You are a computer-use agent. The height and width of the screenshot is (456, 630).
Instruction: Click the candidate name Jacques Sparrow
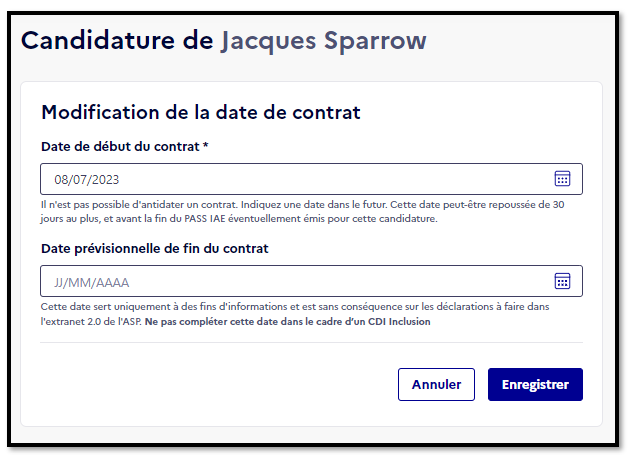[x=323, y=41]
